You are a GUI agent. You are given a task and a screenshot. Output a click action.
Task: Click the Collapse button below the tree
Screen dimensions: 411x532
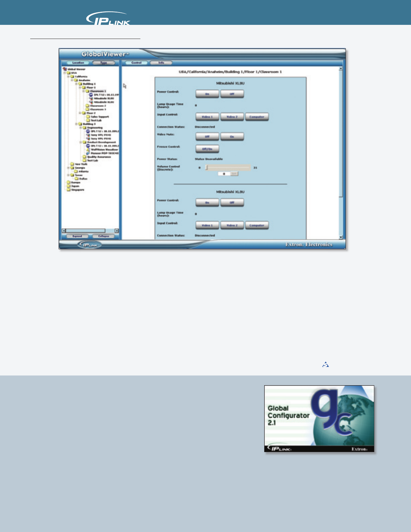coord(103,236)
